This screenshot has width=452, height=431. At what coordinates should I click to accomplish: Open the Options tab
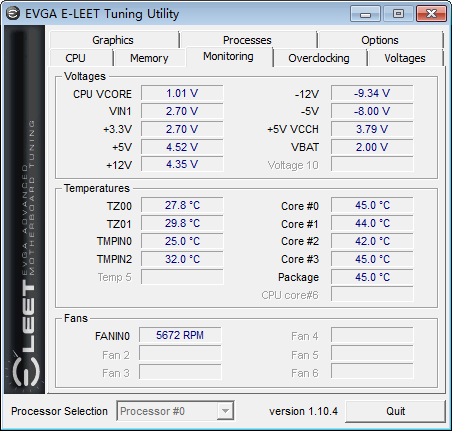pyautogui.click(x=380, y=40)
